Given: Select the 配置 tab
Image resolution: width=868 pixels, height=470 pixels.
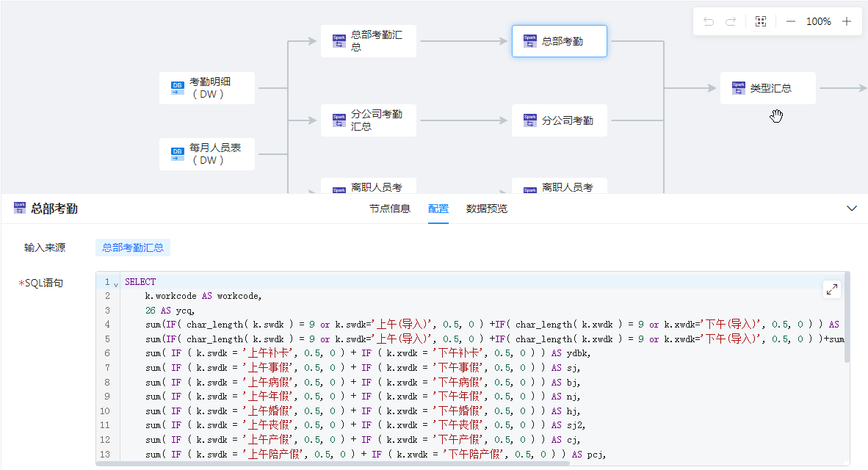Looking at the screenshot, I should pyautogui.click(x=438, y=209).
